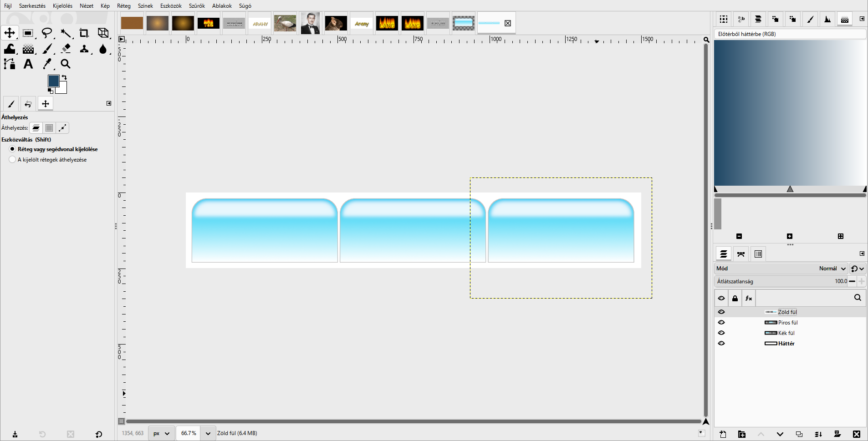Select the Color Picker tool
This screenshot has width=868, height=441.
pyautogui.click(x=47, y=64)
